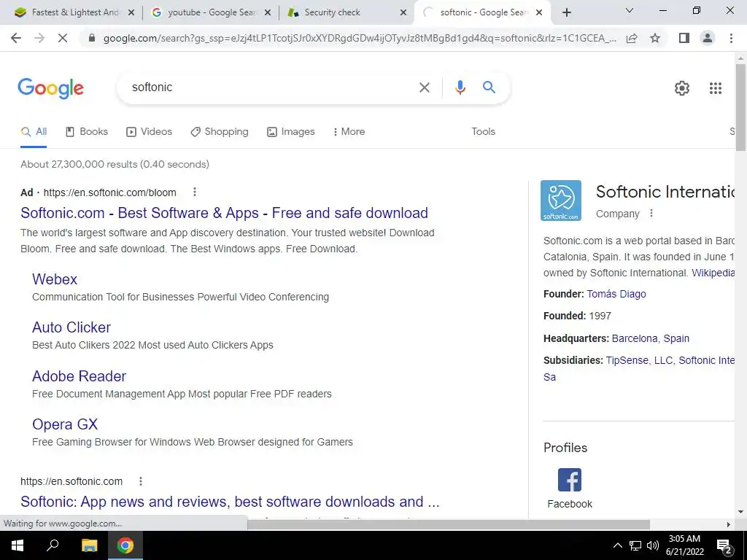
Task: Open a new browser tab
Action: (x=566, y=12)
